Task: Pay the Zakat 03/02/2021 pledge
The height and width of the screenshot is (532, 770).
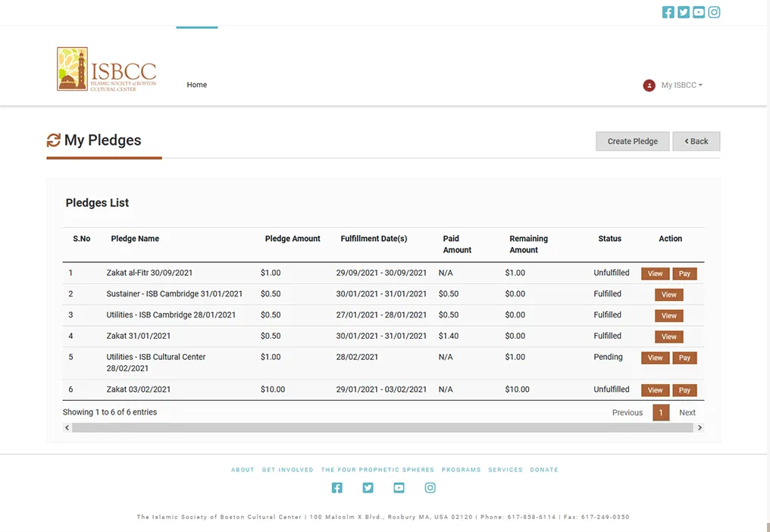Action: point(684,390)
